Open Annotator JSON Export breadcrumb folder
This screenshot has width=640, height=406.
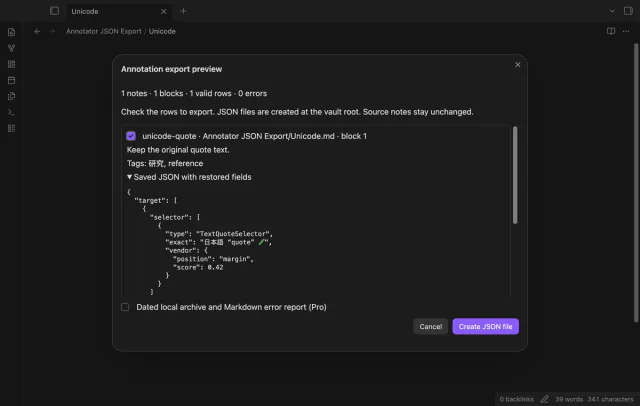(x=104, y=31)
